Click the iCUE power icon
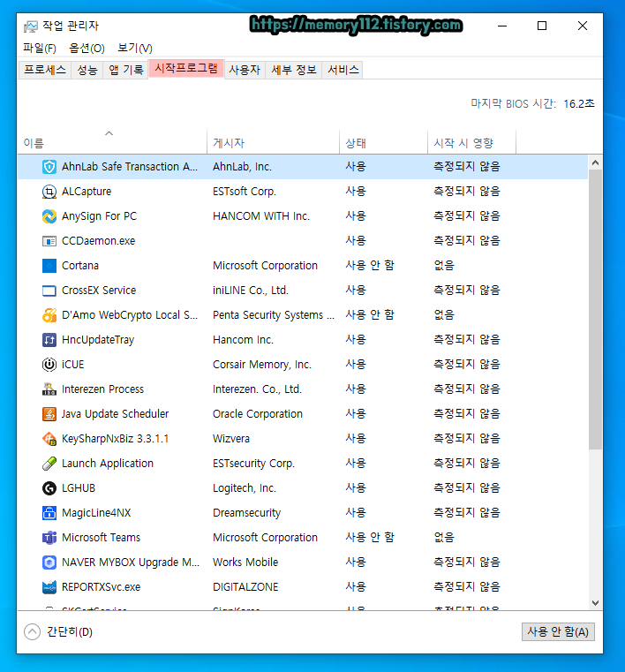 click(x=49, y=365)
